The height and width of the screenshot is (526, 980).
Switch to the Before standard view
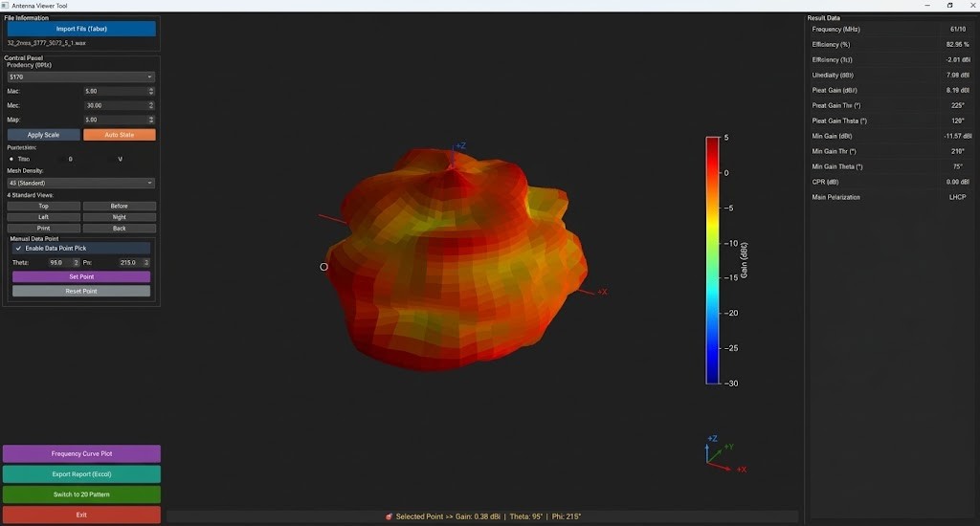120,206
